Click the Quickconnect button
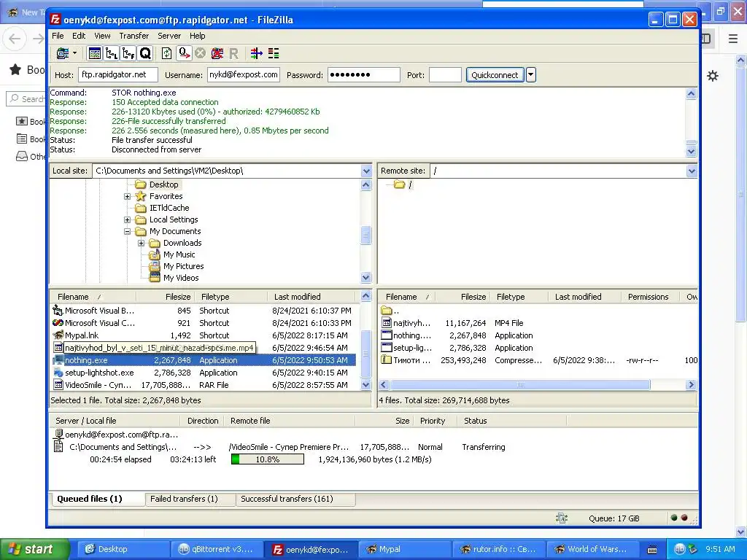Screen dimensions: 747x560 495,75
